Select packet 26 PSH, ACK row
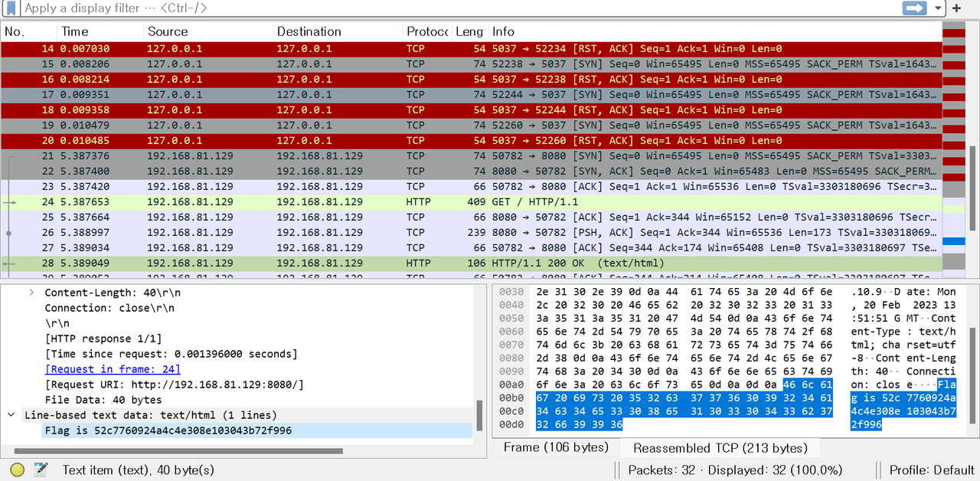Image resolution: width=980 pixels, height=481 pixels. pyautogui.click(x=470, y=233)
